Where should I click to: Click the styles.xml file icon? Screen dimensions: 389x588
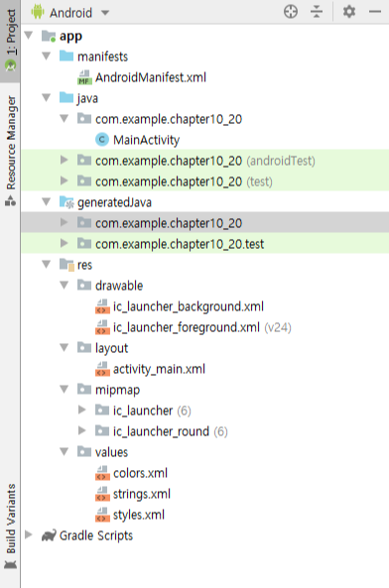(102, 515)
